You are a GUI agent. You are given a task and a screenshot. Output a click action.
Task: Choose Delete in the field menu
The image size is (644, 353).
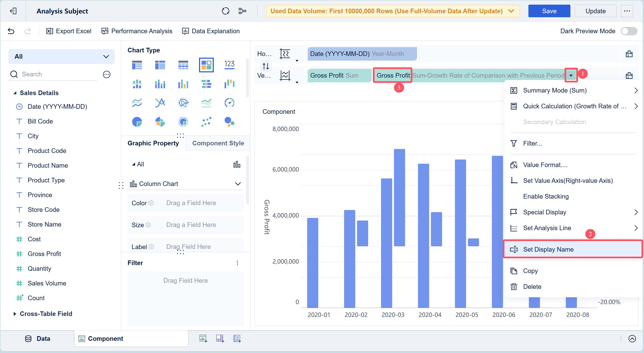[x=573, y=287]
